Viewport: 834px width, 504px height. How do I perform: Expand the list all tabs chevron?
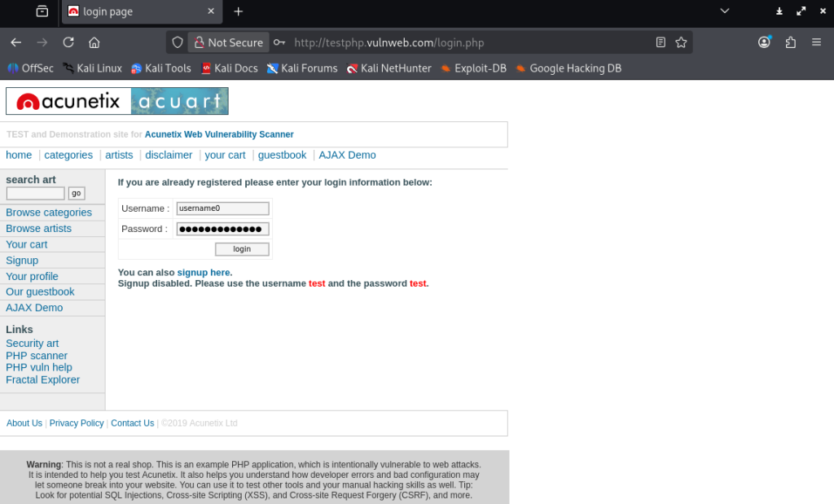[x=725, y=11]
